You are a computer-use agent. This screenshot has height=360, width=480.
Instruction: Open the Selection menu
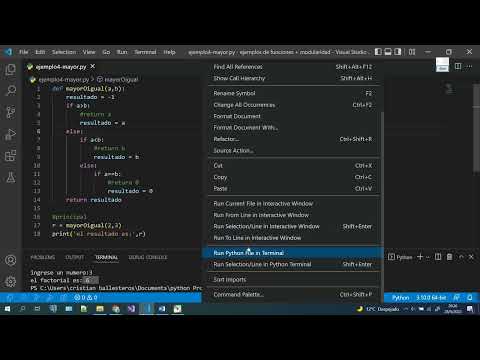click(64, 52)
